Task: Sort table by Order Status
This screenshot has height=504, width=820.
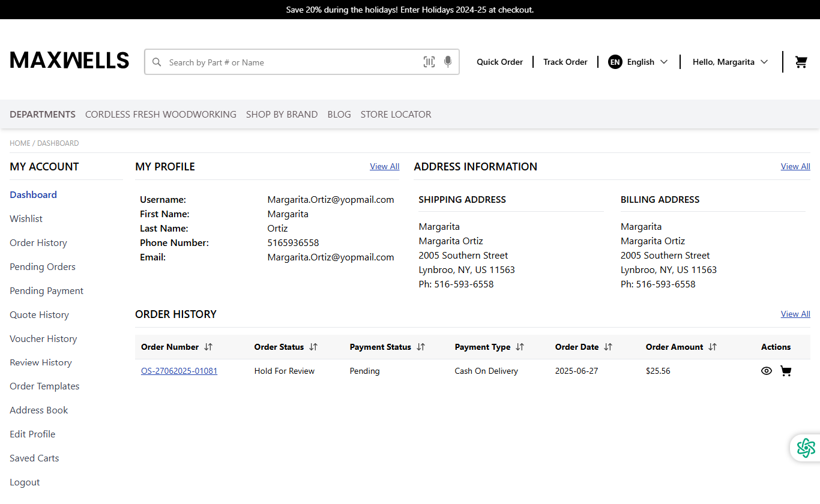Action: click(x=313, y=347)
